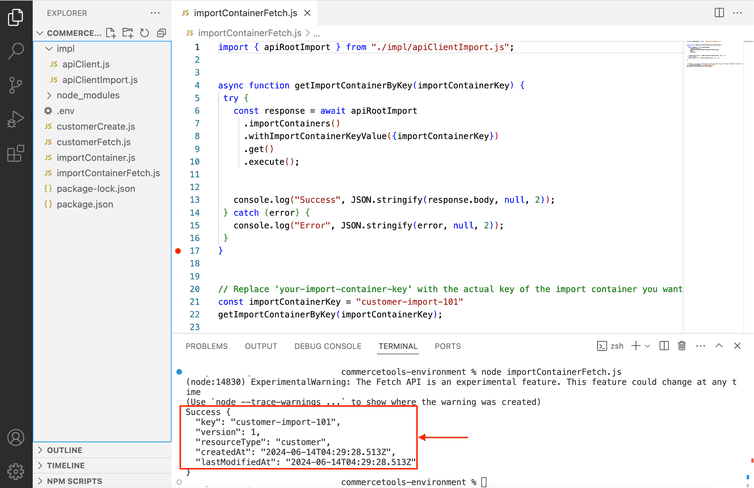754x488 pixels.
Task: Split the editor to the right
Action: (719, 13)
